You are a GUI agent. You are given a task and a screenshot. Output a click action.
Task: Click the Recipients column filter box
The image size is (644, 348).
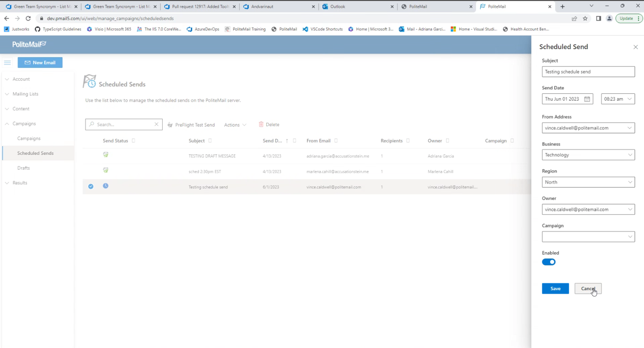(408, 141)
